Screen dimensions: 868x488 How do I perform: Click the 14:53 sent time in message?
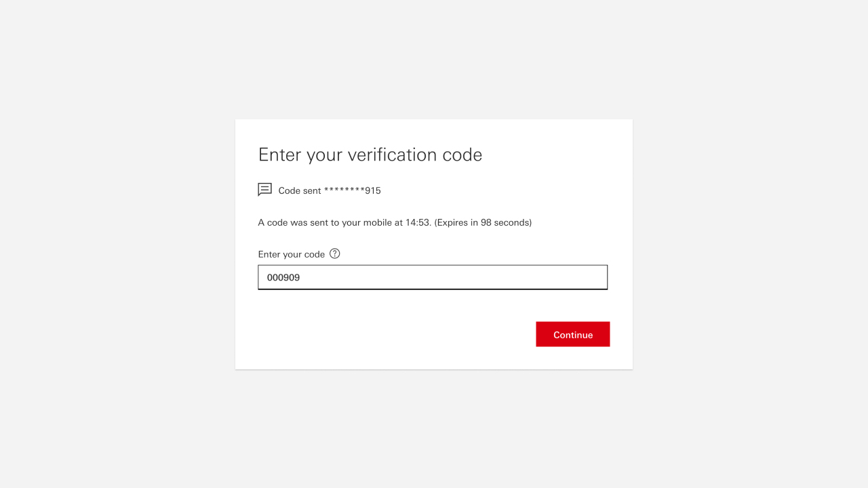[x=418, y=222]
